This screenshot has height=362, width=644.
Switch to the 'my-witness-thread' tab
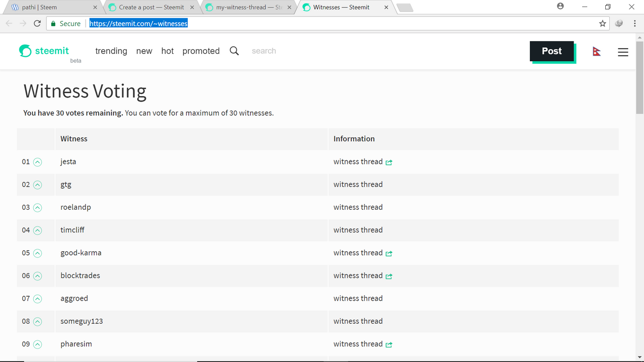pos(249,8)
